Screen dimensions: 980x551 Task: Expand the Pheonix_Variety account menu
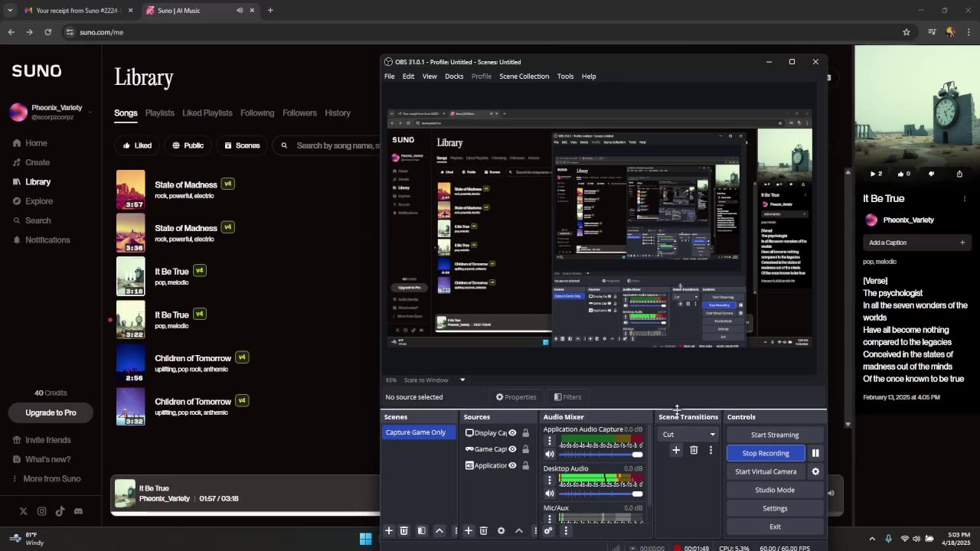pos(51,112)
